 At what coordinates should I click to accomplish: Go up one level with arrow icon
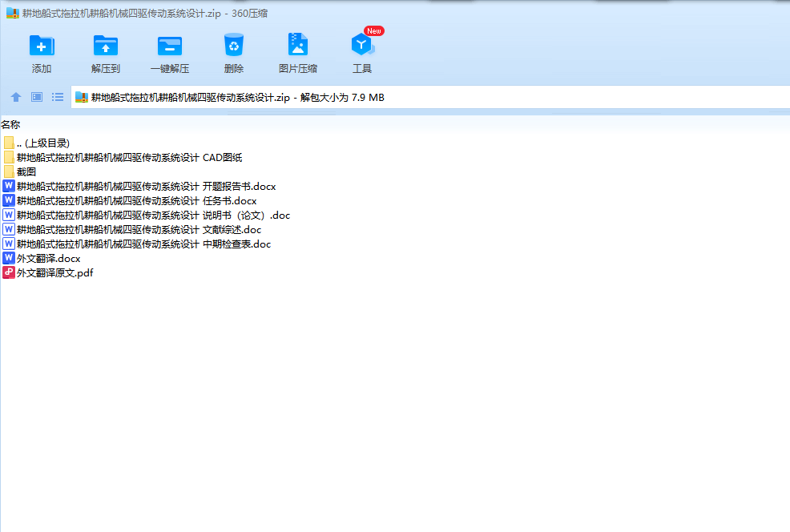click(16, 97)
